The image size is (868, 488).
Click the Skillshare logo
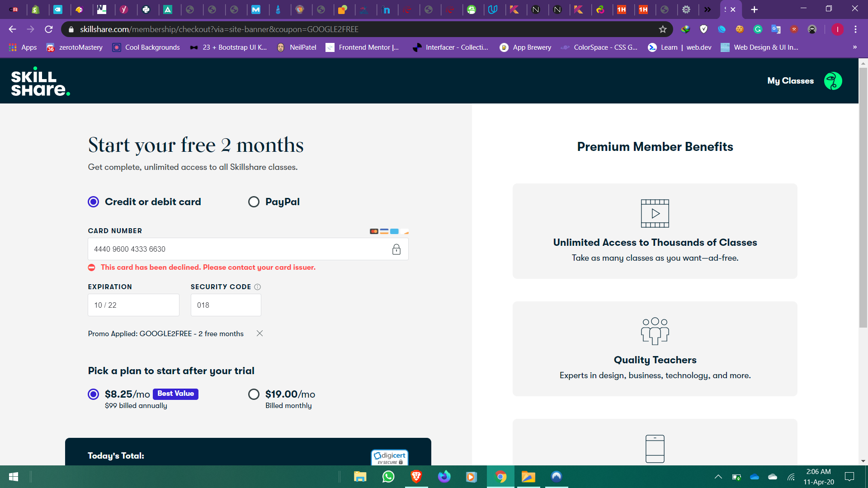click(41, 82)
